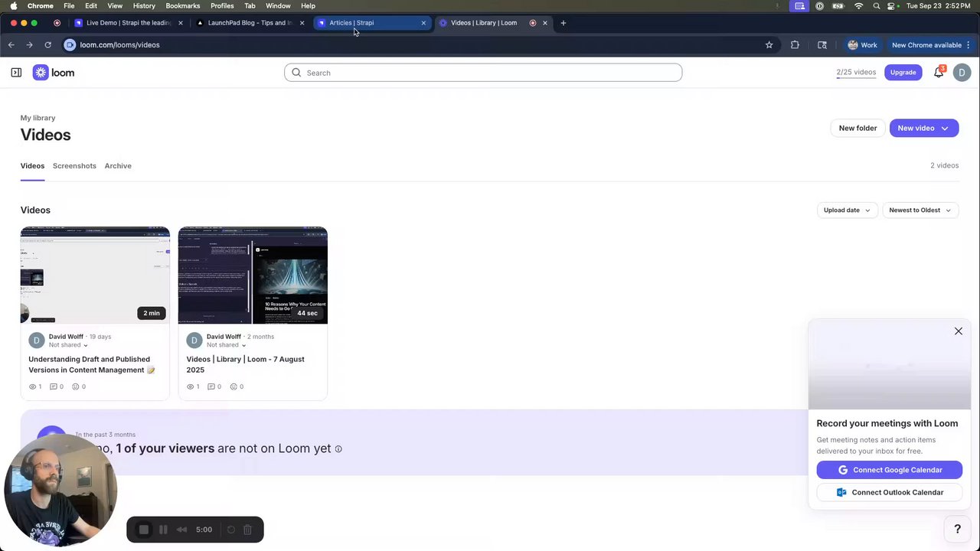Screen dimensions: 980x551
Task: Stop the Loom recording
Action: (x=144, y=530)
